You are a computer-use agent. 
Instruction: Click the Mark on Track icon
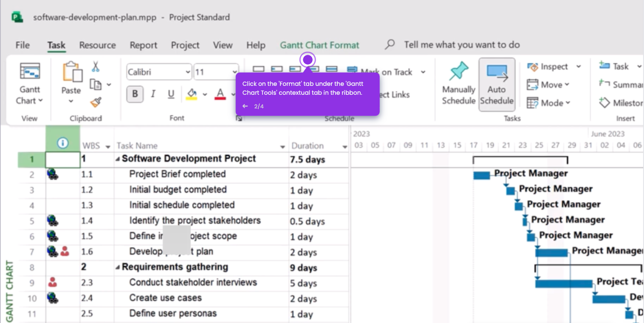(352, 70)
